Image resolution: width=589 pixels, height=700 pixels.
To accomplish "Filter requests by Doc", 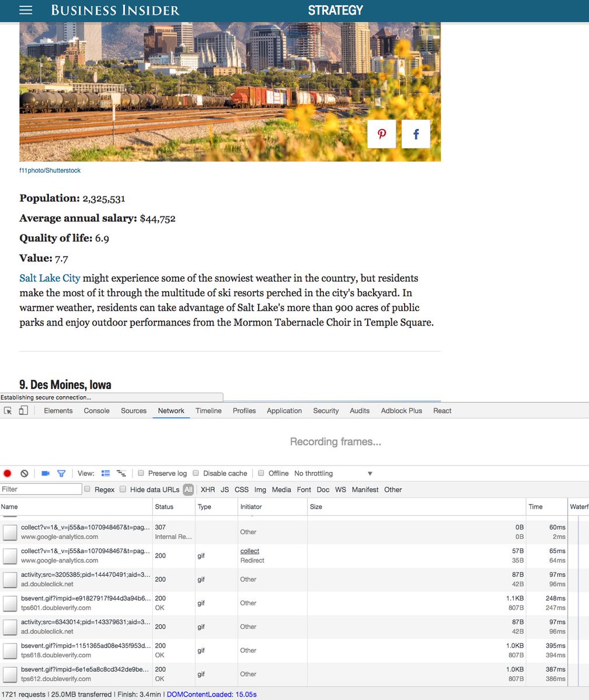I will [x=323, y=490].
